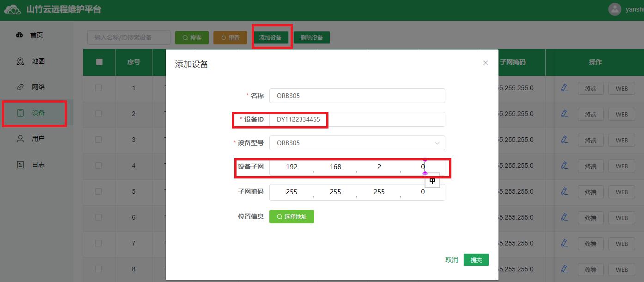Screen dimensions: 644x282
Task: Select the 首页 home icon in the sidebar
Action: pos(19,35)
